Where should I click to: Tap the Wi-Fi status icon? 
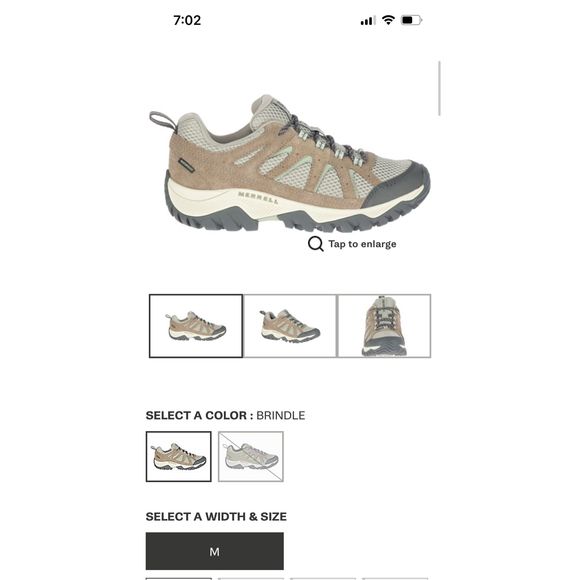coord(388,20)
